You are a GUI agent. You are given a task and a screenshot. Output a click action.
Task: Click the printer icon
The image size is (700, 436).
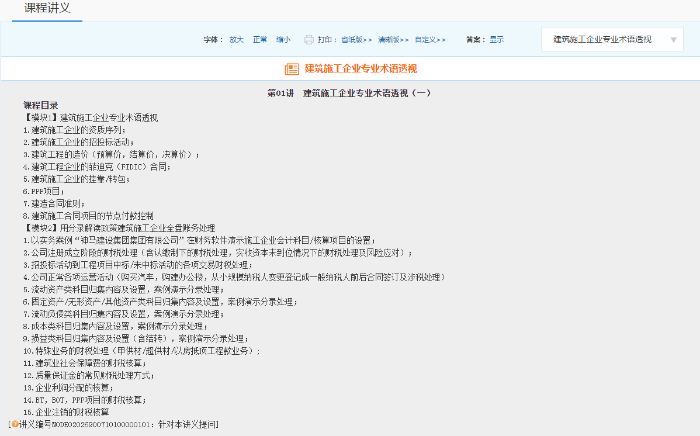pos(310,40)
